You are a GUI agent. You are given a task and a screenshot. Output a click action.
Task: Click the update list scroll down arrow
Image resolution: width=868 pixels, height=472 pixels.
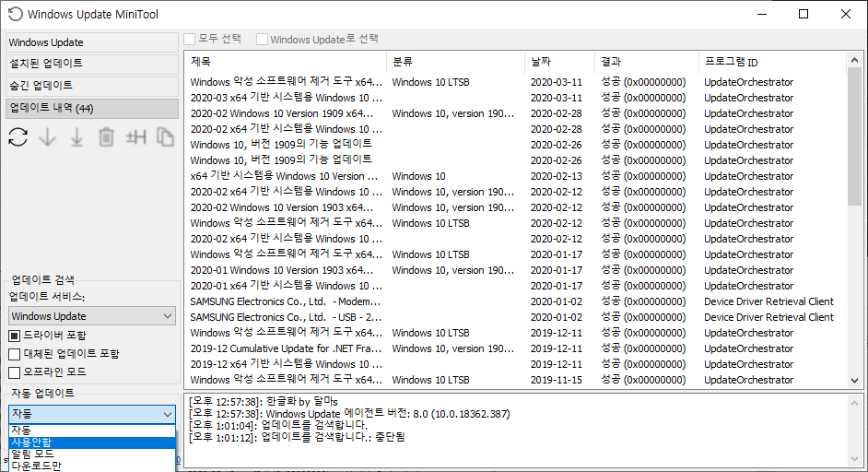[854, 381]
